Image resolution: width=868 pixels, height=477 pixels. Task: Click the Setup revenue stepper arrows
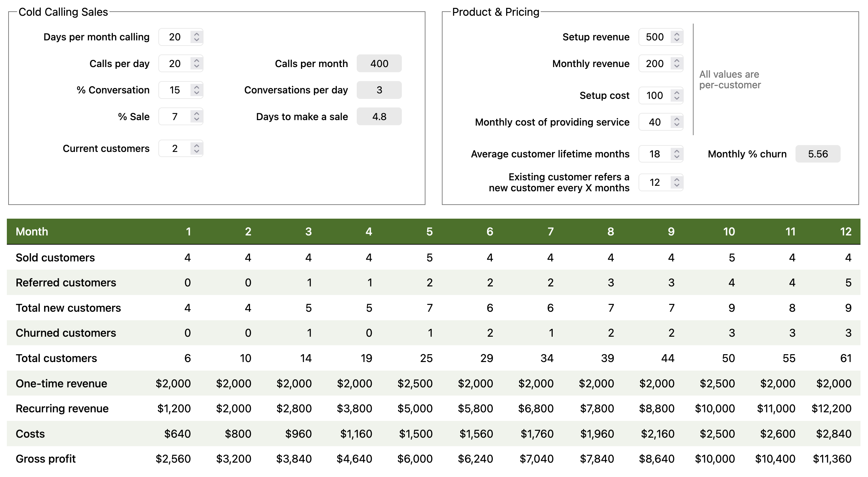point(676,37)
